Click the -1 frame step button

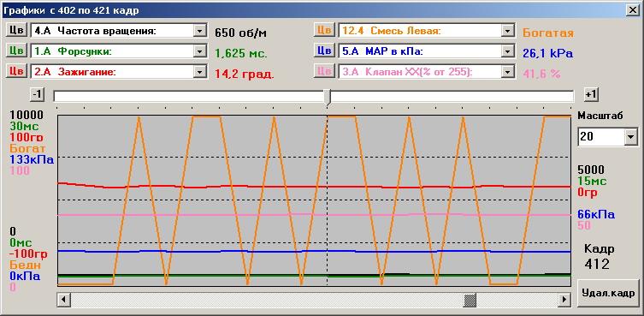[37, 95]
